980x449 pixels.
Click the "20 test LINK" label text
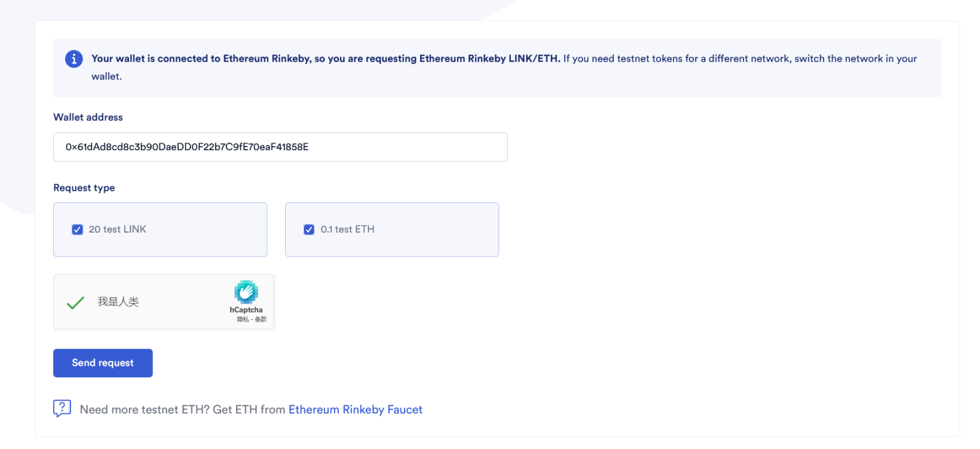pyautogui.click(x=118, y=230)
